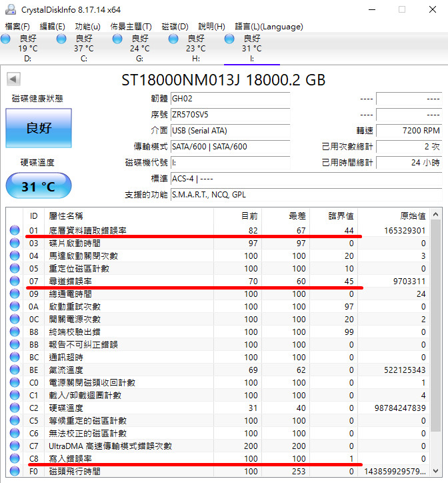This screenshot has width=448, height=483.
Task: Open the 佈景主題(T) menu
Action: [131, 27]
